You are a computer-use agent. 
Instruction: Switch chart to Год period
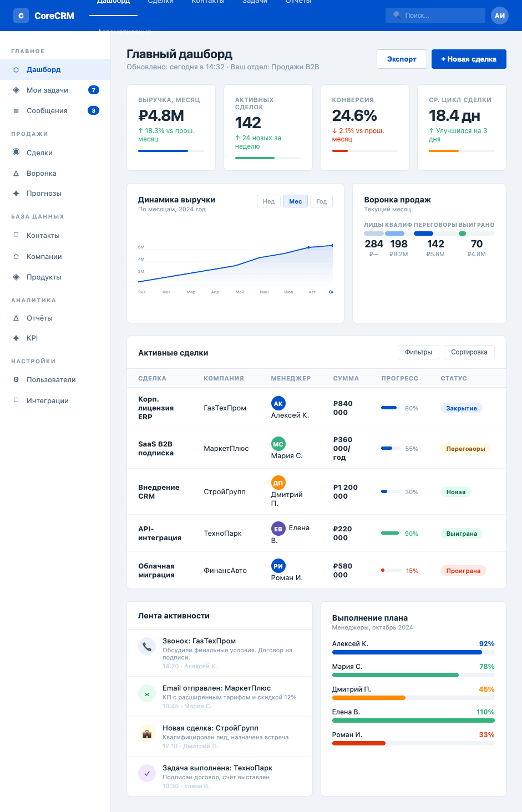point(322,201)
